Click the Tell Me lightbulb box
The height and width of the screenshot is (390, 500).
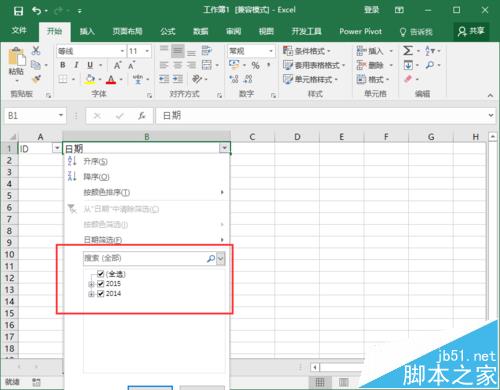416,32
